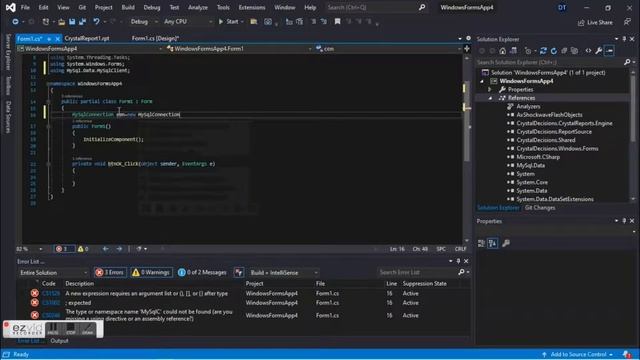Screen dimensions: 640x360
Task: Toggle Preview Selected Items in Solution Explorer
Action: tap(609, 51)
